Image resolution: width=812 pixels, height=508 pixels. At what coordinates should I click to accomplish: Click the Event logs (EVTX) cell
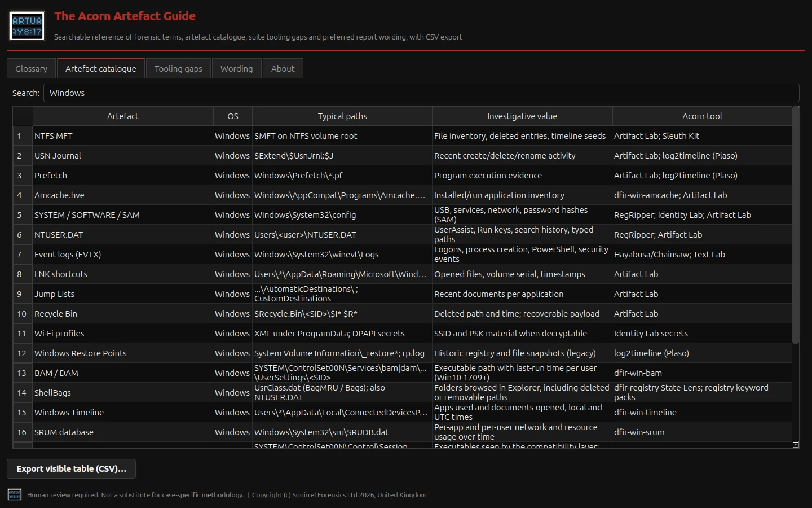pos(123,255)
